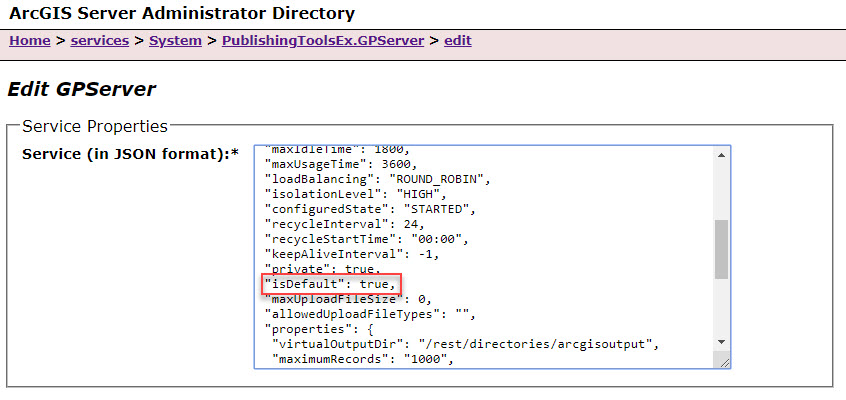The width and height of the screenshot is (846, 400).
Task: Go to the services breadcrumb link
Action: point(100,40)
